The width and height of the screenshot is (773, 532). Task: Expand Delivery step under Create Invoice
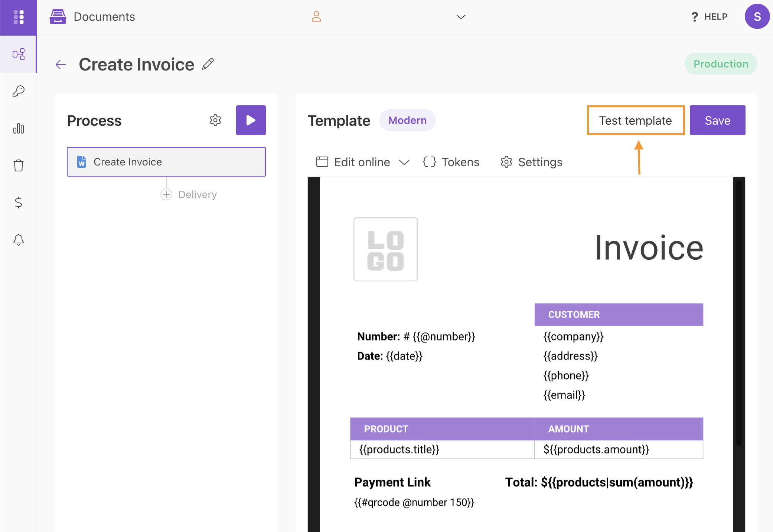[x=166, y=194]
